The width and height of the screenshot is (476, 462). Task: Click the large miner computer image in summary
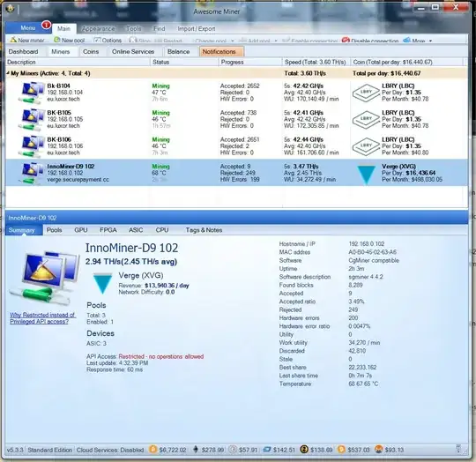45,279
